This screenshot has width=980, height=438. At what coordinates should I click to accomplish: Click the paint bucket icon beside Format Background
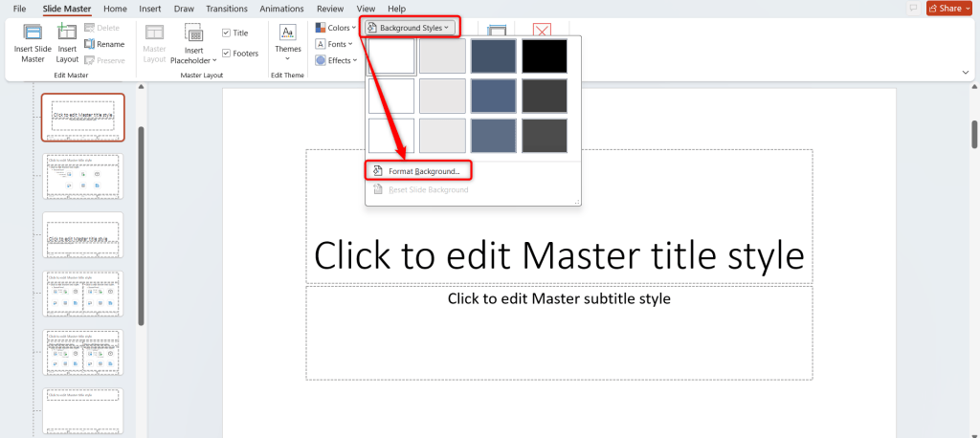coord(377,171)
